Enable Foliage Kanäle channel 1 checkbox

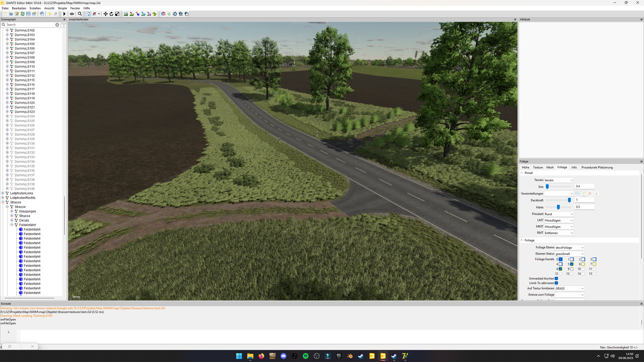572,259
